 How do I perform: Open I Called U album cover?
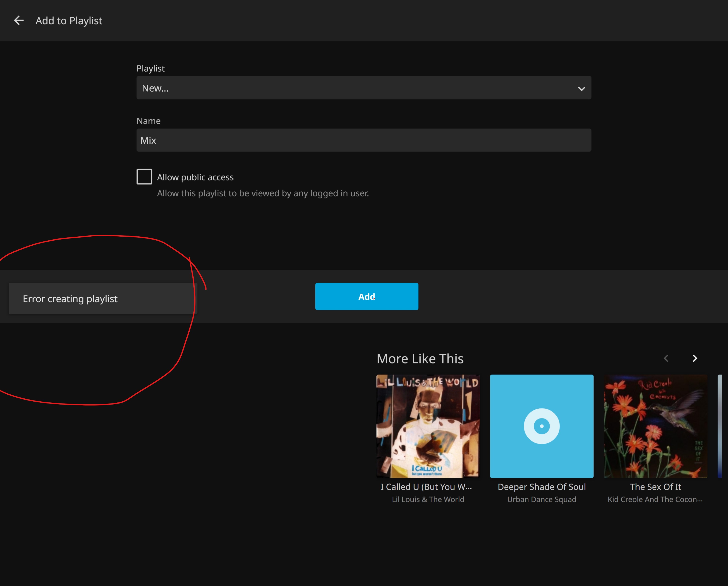click(428, 426)
